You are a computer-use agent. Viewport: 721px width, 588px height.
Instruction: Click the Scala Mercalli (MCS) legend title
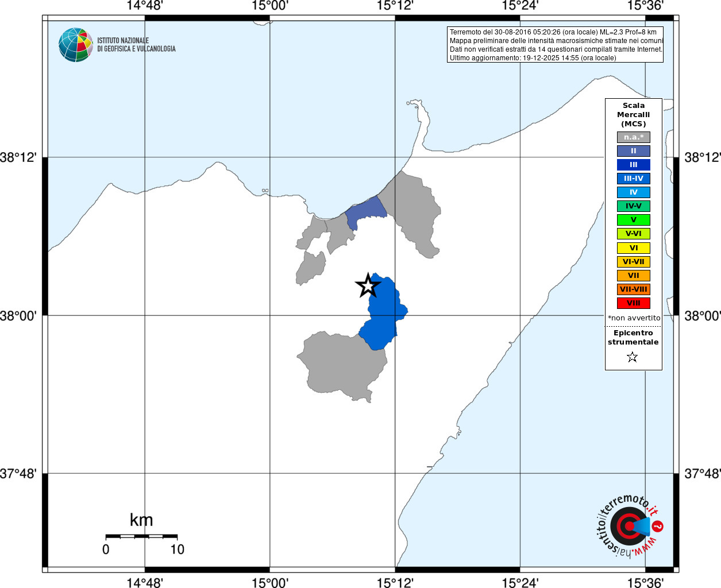click(634, 115)
